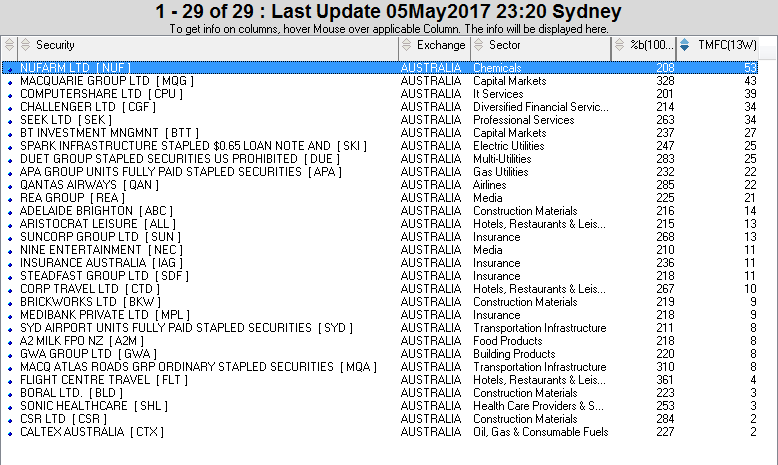Screen dimensions: 778x465
Task: Click the Building Products sector cell
Action: tap(514, 353)
